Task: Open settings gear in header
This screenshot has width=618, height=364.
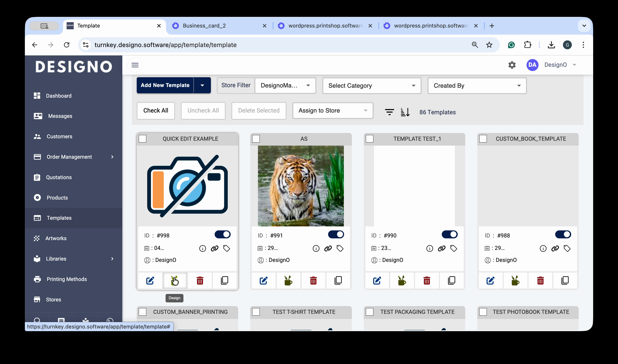Action: 512,65
